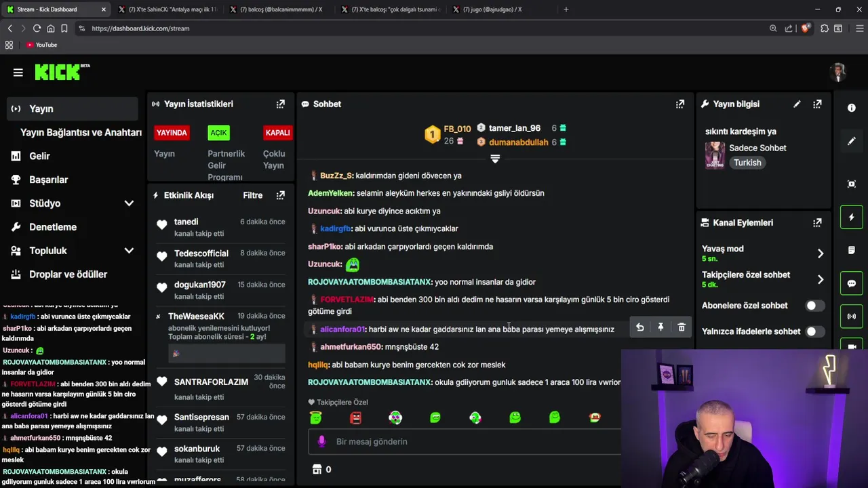Select the pencil edit icon in the right sidebar
The height and width of the screenshot is (488, 868).
click(x=852, y=141)
